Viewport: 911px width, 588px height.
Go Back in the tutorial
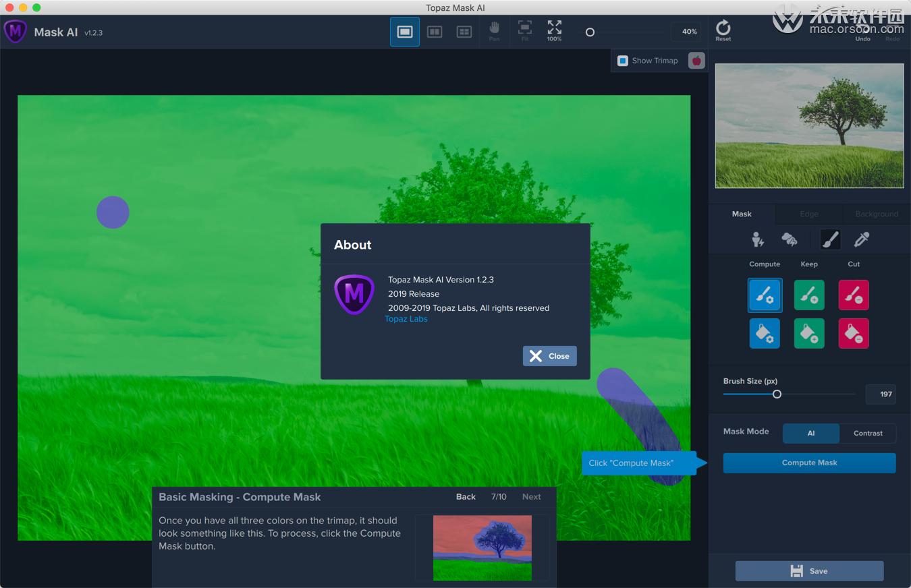[x=466, y=496]
